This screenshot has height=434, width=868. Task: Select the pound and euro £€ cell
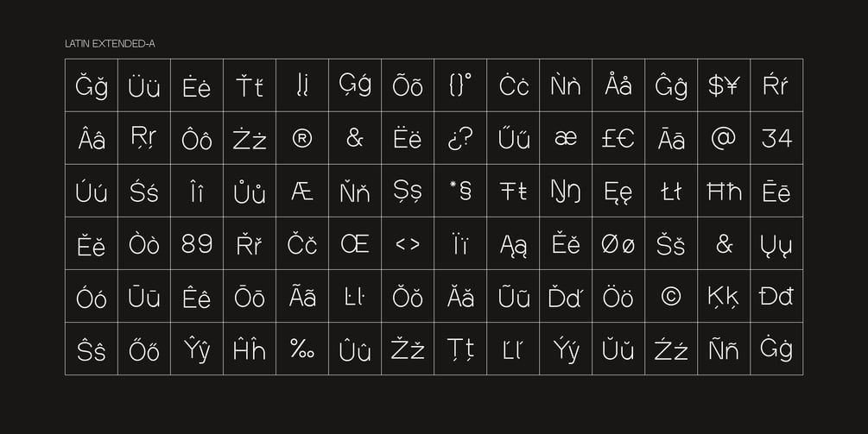tap(618, 138)
